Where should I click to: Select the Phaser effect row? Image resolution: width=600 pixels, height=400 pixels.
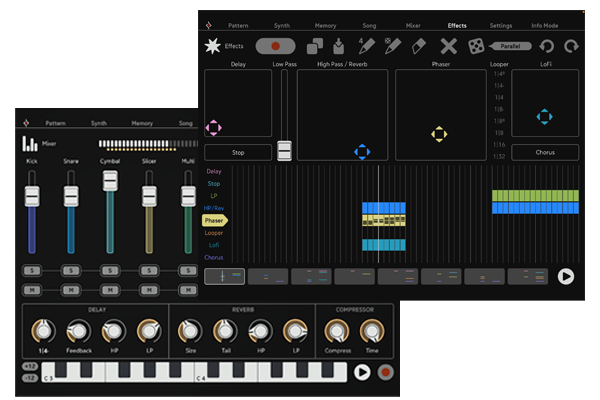pos(214,220)
